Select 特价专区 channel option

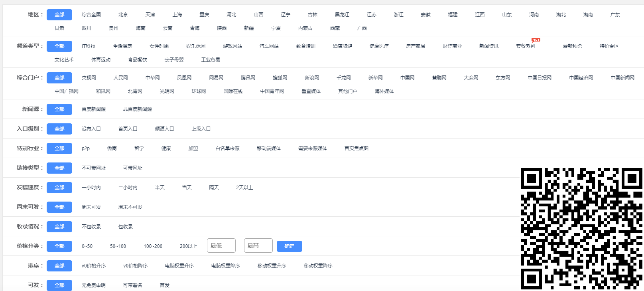tap(609, 46)
